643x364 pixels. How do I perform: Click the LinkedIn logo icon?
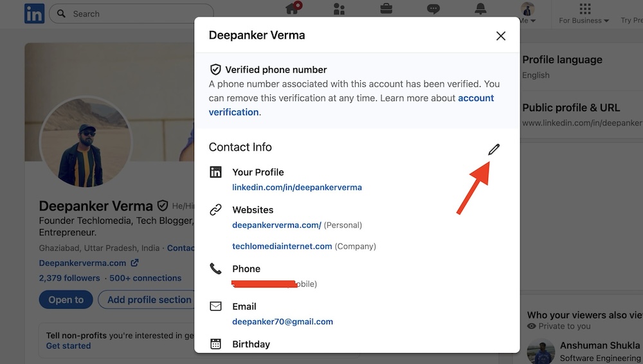tap(35, 14)
